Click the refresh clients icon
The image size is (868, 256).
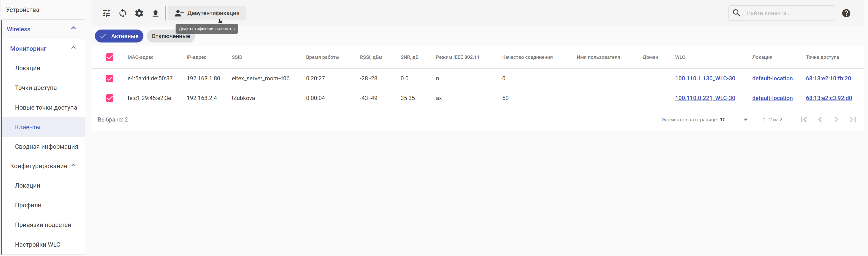pyautogui.click(x=123, y=13)
